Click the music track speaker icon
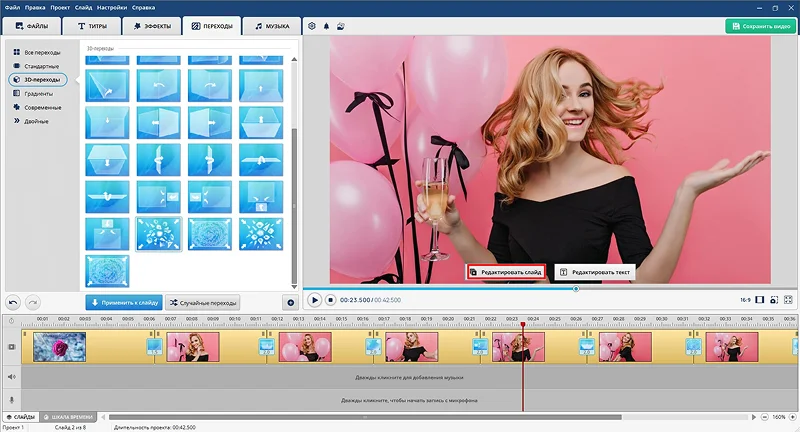 (x=12, y=377)
